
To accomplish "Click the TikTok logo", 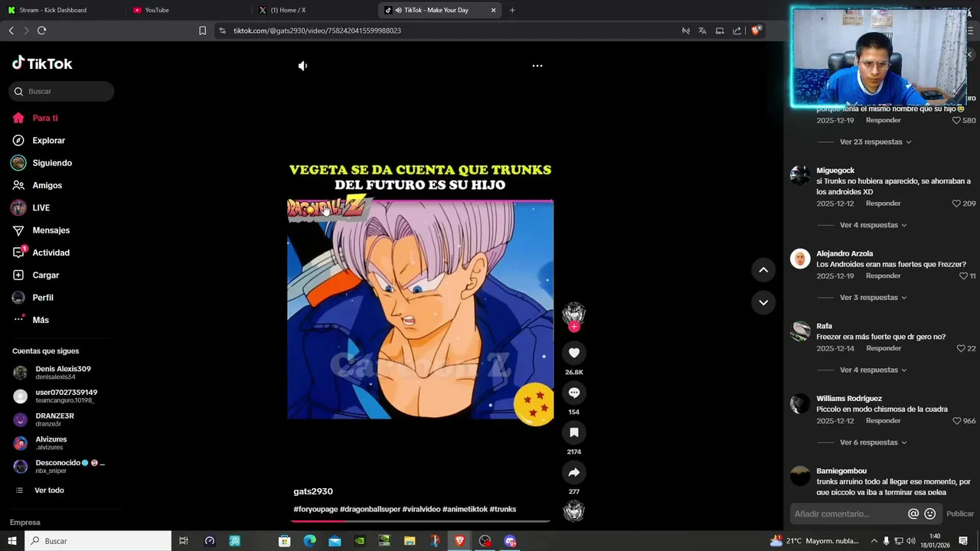I will (x=42, y=64).
